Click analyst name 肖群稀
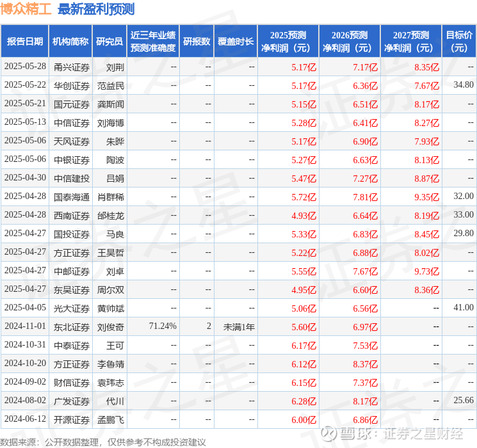The height and width of the screenshot is (448, 477). [111, 197]
